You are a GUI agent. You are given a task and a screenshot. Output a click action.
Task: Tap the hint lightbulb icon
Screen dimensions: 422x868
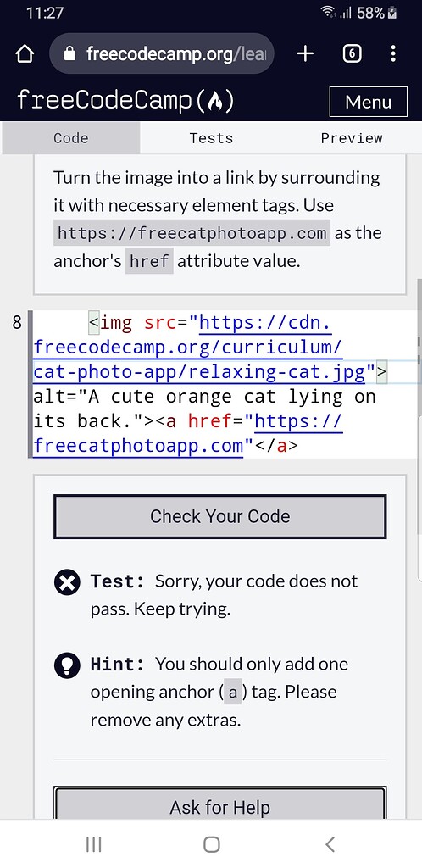pyautogui.click(x=68, y=665)
